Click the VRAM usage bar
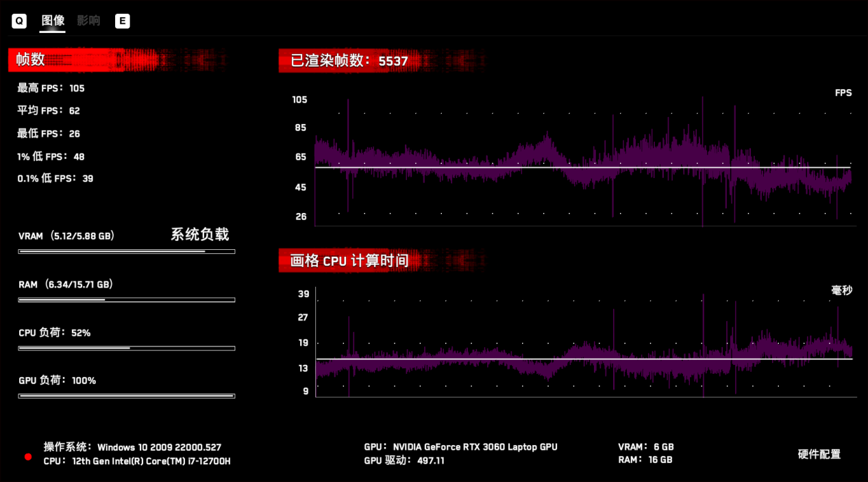868x482 pixels. (x=127, y=251)
